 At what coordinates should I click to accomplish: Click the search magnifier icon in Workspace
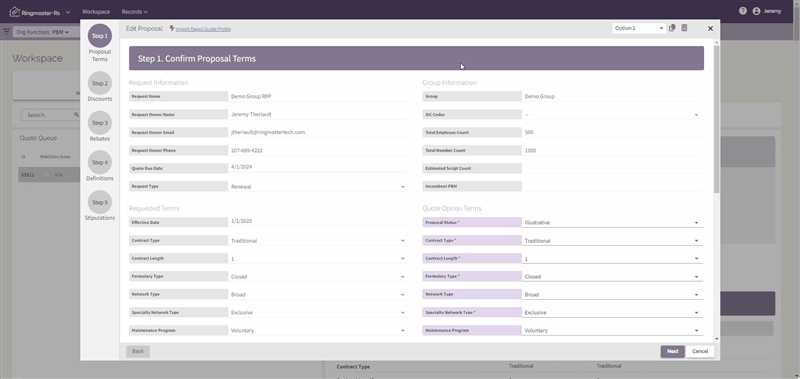pos(77,115)
